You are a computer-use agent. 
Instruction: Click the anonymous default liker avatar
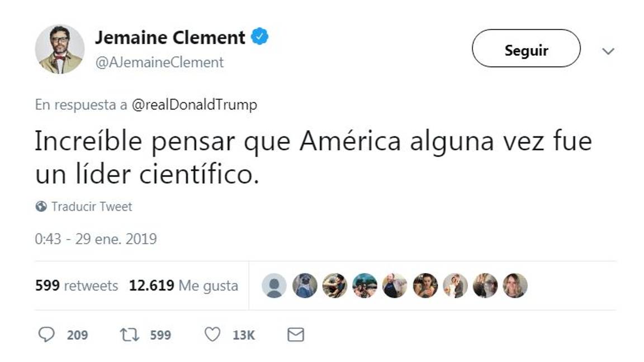[x=273, y=285]
